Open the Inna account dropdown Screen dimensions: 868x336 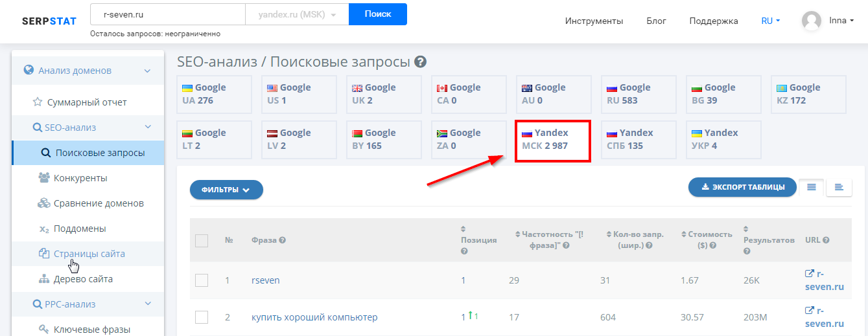pos(841,21)
